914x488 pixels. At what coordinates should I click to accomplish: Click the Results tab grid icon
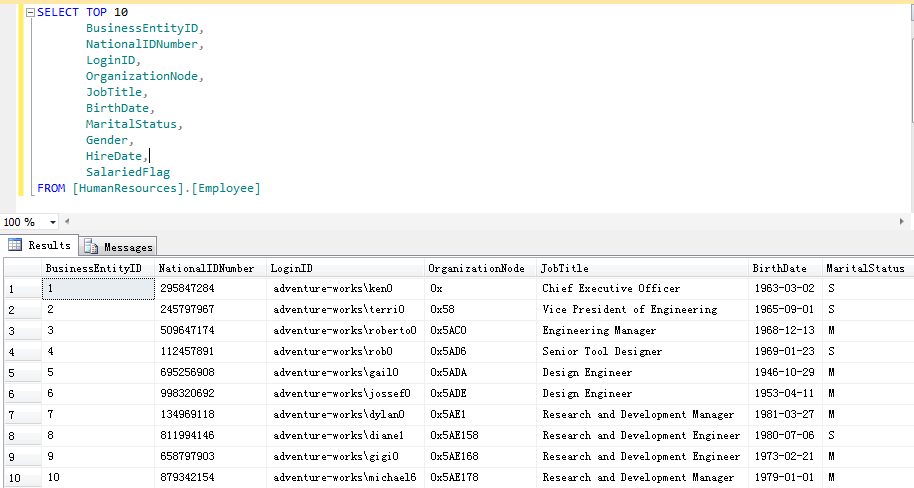tap(15, 245)
